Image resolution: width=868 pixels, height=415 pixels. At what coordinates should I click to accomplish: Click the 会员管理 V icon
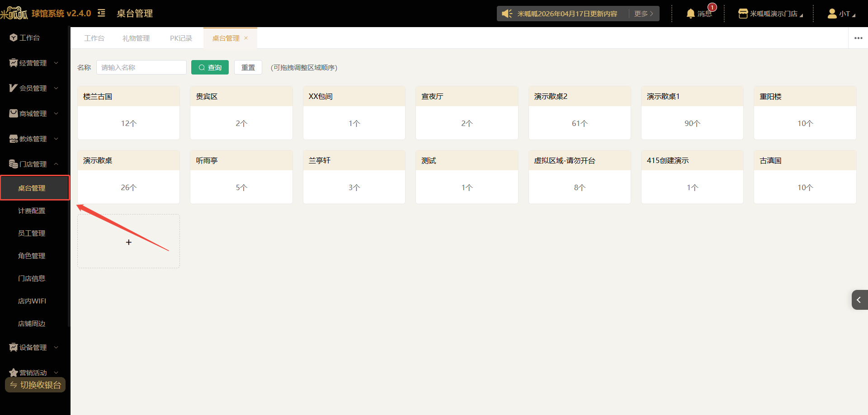(x=14, y=88)
